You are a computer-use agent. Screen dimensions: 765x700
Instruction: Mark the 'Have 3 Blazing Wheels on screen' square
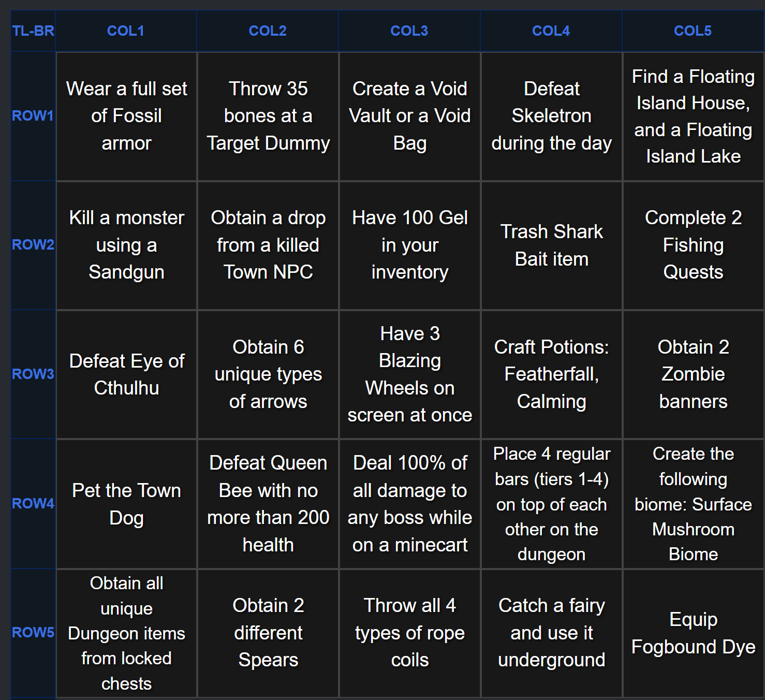pyautogui.click(x=410, y=374)
